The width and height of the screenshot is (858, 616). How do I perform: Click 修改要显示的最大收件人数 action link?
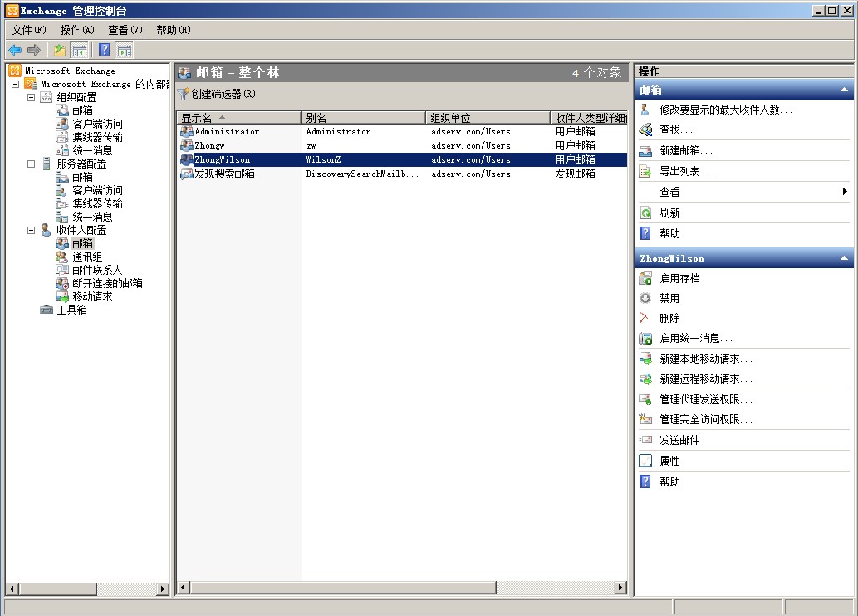pos(726,110)
